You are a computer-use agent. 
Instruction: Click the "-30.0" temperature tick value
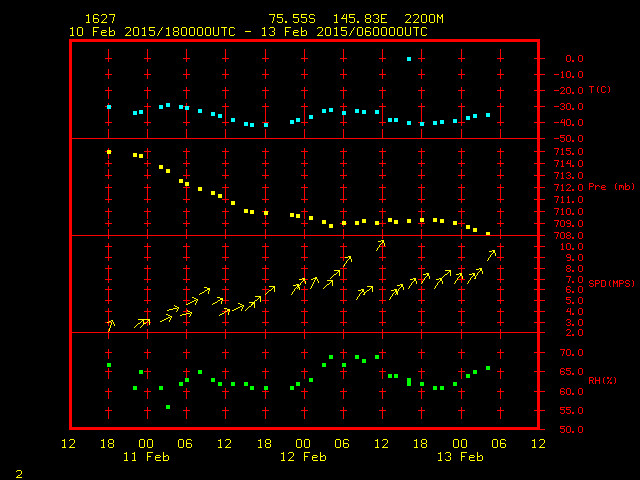[569, 107]
